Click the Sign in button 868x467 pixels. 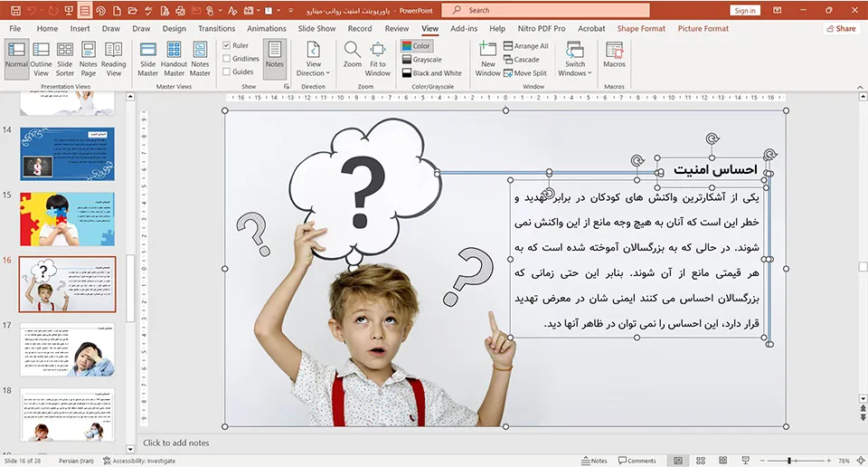click(x=745, y=11)
